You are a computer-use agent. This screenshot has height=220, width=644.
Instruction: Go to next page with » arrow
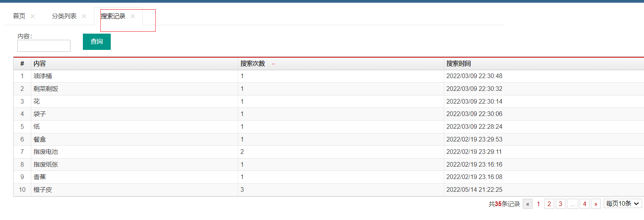pyautogui.click(x=596, y=204)
